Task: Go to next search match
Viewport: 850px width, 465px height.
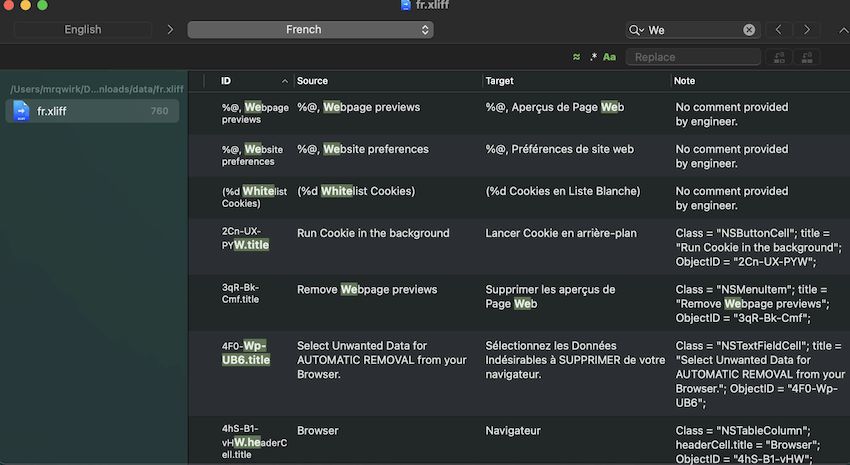Action: click(807, 30)
